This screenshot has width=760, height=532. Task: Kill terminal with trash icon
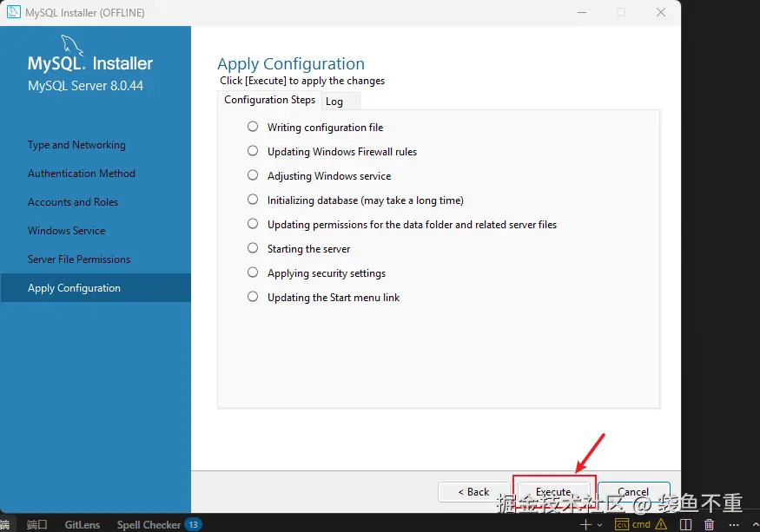point(709,525)
